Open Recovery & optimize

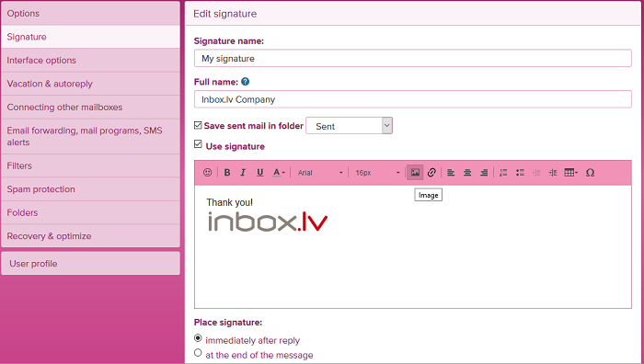click(x=90, y=236)
